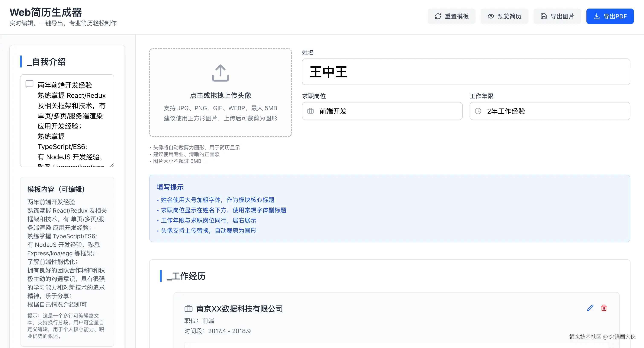
Task: Delete the 南京XX数据科技有限公司 entry with trash icon
Action: [604, 308]
